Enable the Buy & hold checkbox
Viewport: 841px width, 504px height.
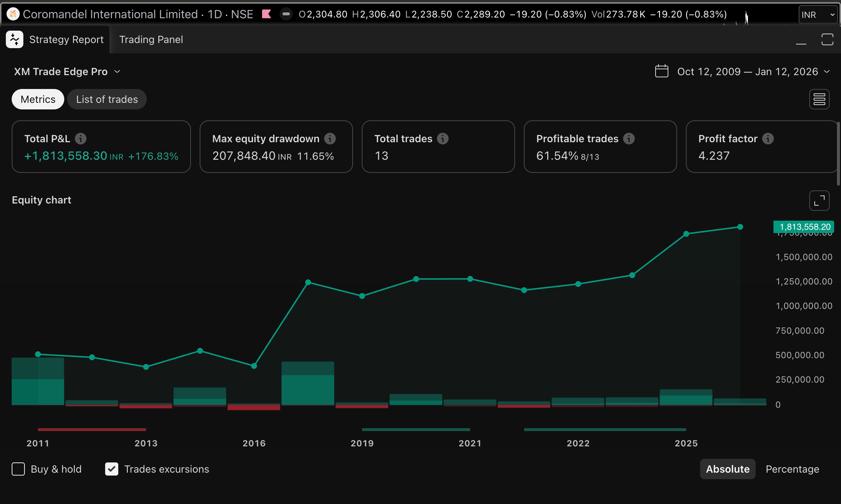click(18, 469)
